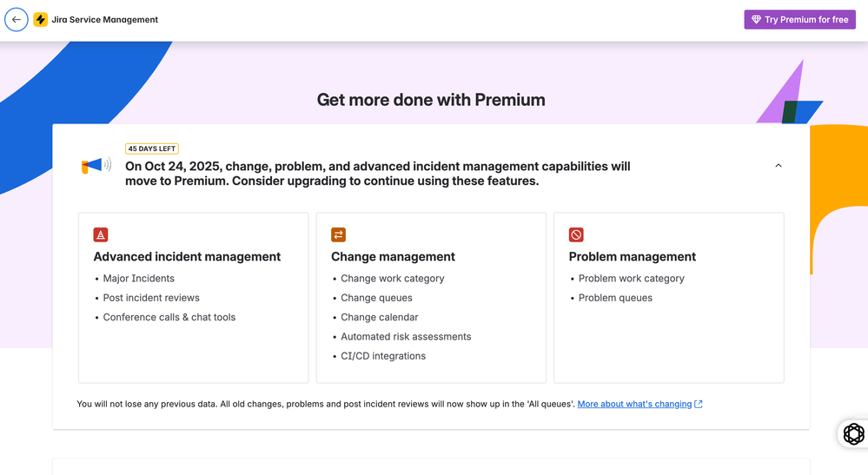This screenshot has width=868, height=475.
Task: Click the back arrow button
Action: [16, 19]
